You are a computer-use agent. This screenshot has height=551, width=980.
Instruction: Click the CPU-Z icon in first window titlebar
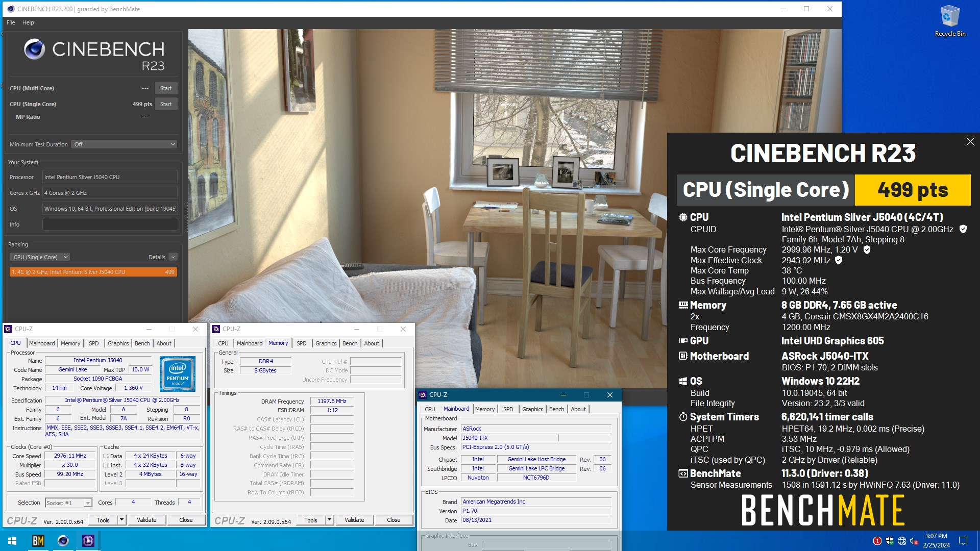9,329
